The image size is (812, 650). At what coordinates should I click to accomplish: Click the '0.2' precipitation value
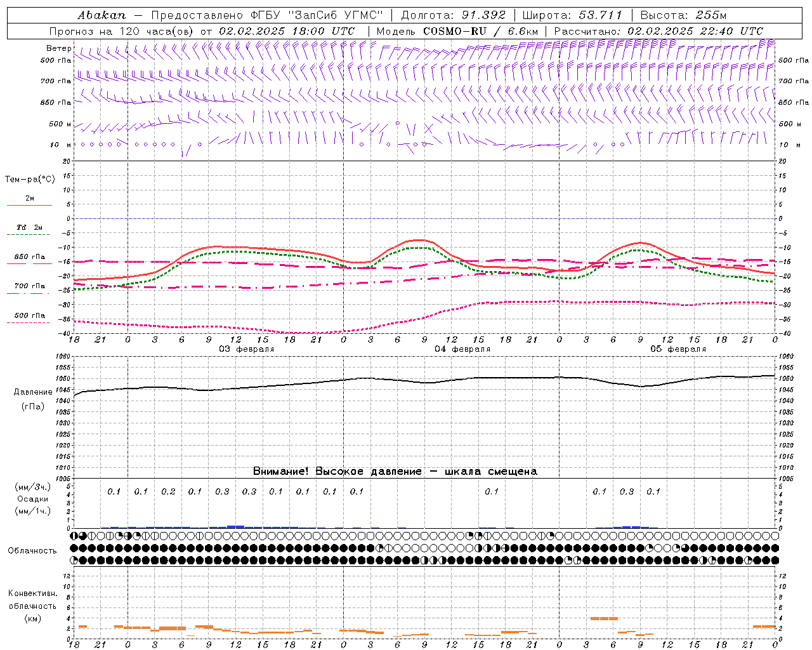point(168,491)
